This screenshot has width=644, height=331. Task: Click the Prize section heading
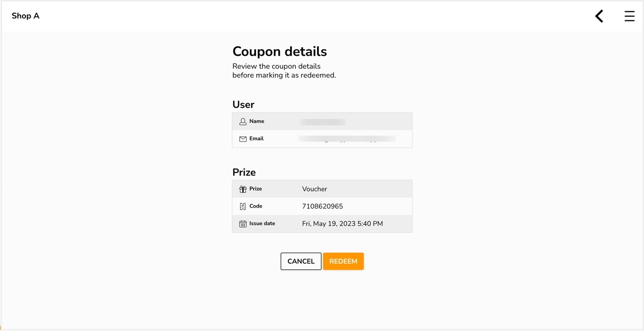point(244,172)
